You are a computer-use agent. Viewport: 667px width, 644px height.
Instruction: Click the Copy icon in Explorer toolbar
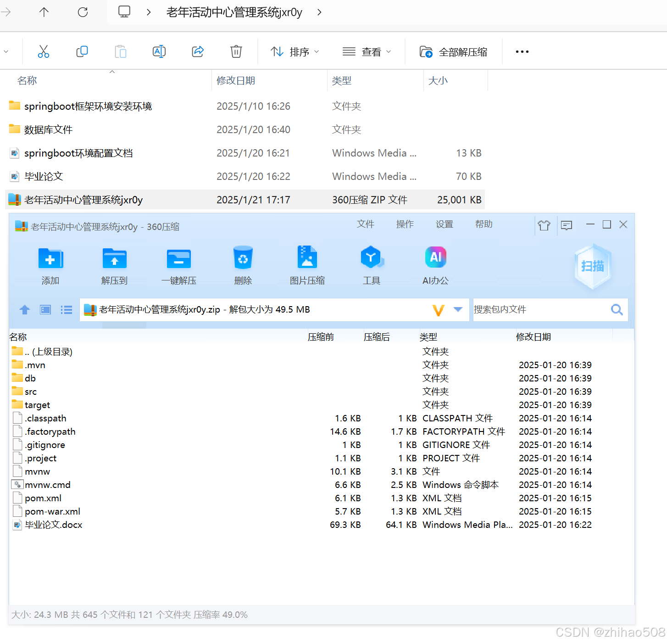point(82,51)
